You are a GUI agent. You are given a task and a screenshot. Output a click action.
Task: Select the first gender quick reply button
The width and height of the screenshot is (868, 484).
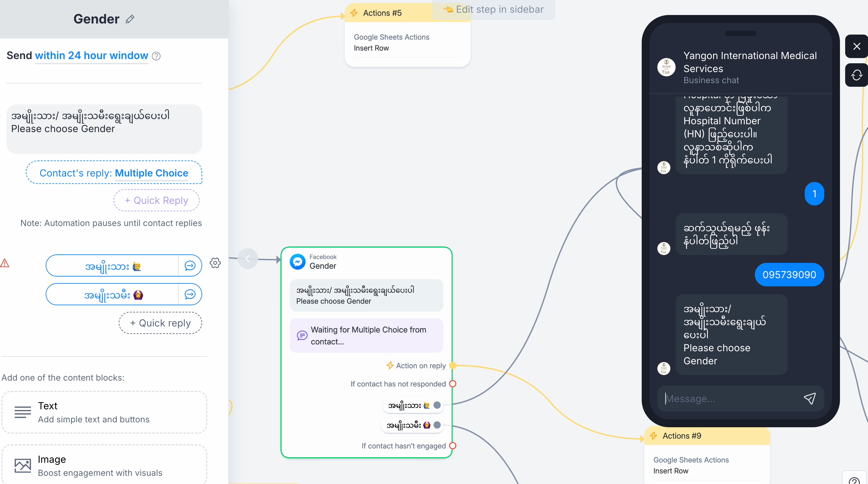(x=112, y=266)
